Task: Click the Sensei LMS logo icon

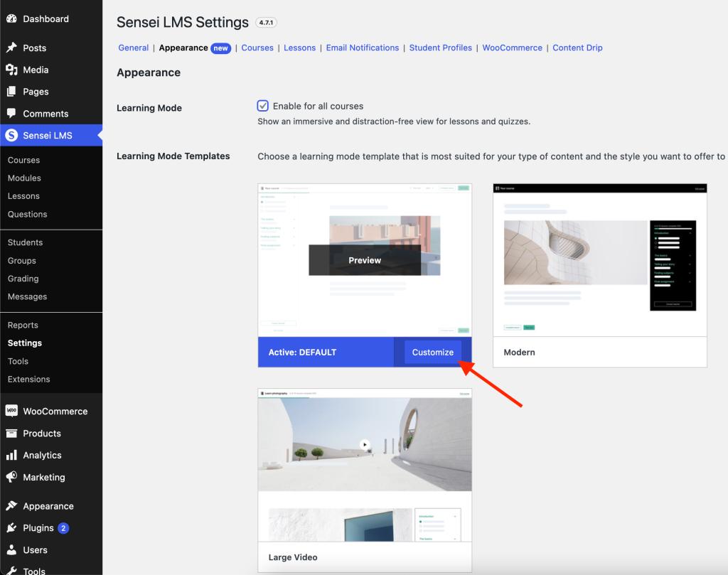Action: coord(11,135)
